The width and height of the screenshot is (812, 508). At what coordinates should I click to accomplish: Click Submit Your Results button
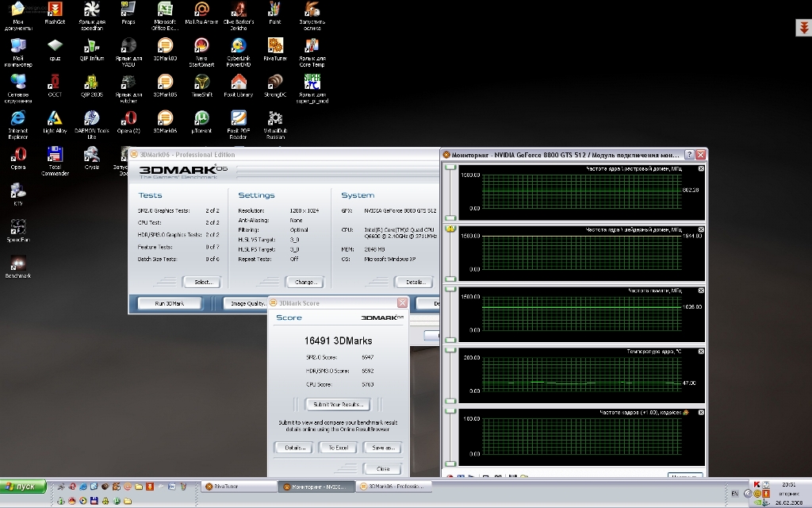pos(338,405)
